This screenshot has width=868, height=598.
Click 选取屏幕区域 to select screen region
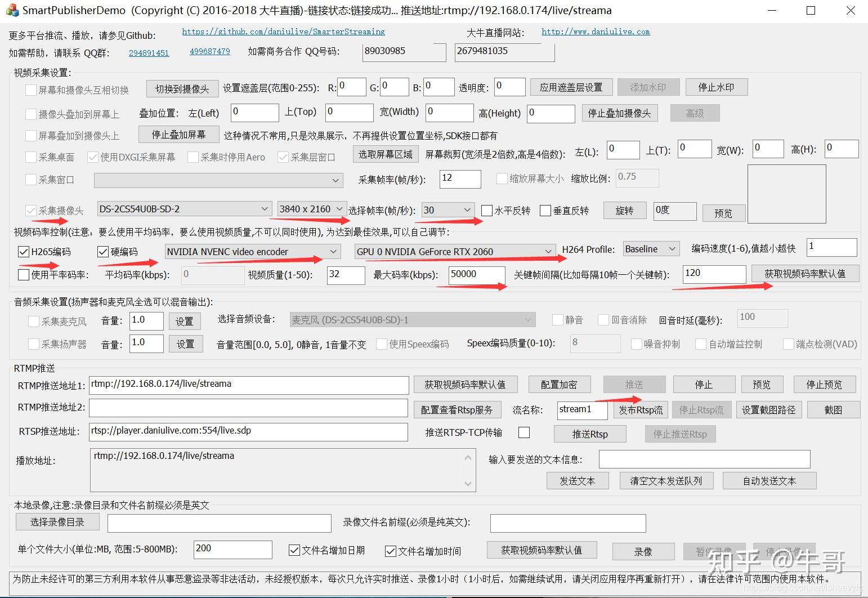(386, 154)
